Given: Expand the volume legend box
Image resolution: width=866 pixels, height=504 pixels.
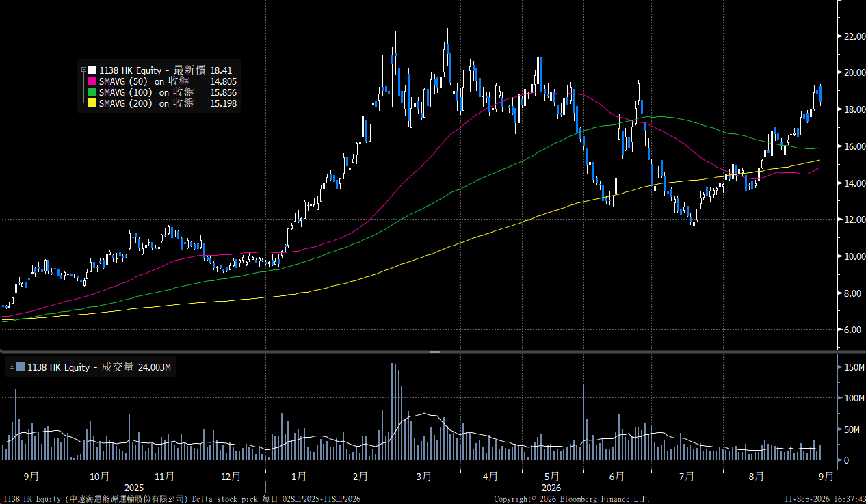Looking at the screenshot, I should click(x=12, y=367).
